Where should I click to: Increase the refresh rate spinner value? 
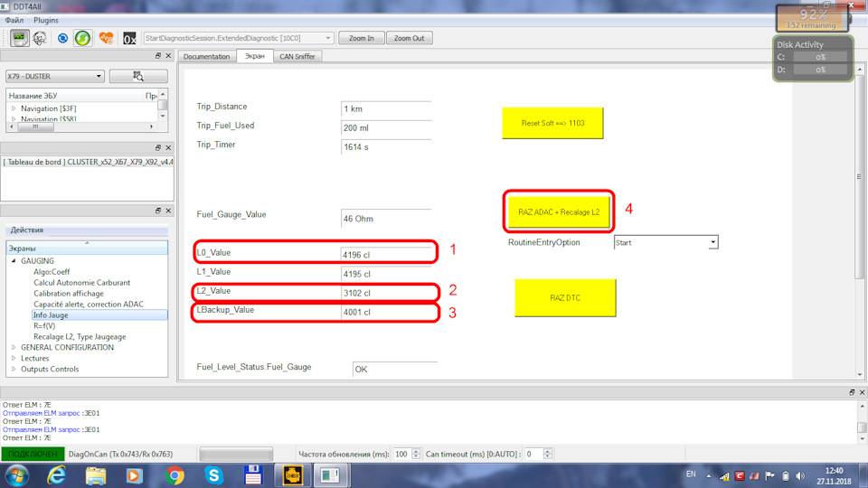point(416,451)
